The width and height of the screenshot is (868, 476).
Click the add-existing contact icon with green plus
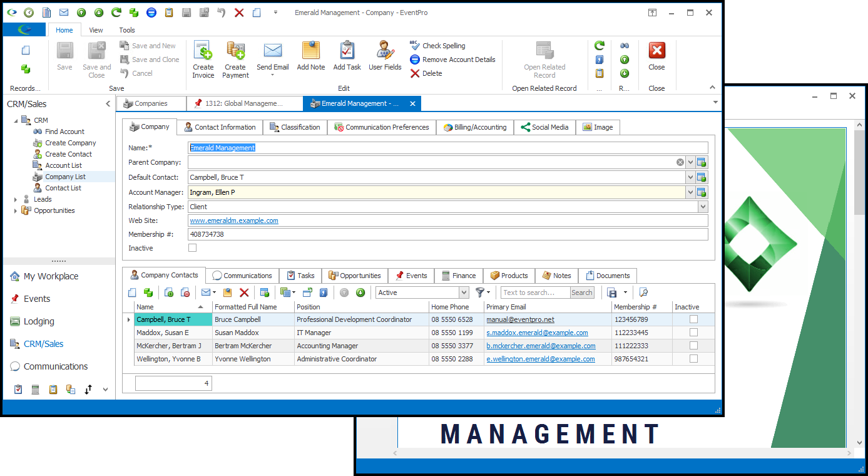click(x=169, y=292)
